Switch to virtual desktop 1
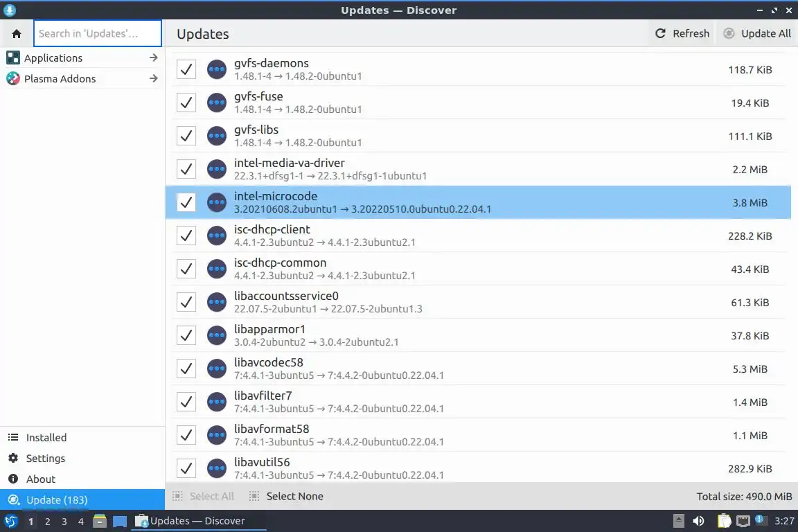Viewport: 798px width, 532px height. [30, 522]
